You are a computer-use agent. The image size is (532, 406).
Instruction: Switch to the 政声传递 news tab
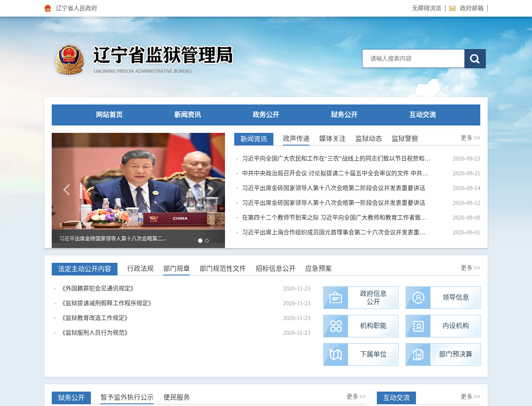tap(296, 138)
